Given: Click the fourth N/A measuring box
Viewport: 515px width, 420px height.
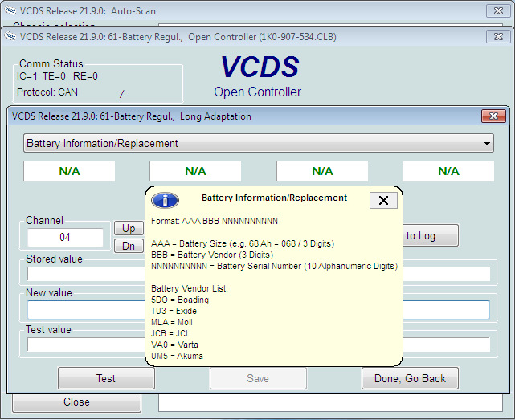Looking at the screenshot, I should 448,171.
